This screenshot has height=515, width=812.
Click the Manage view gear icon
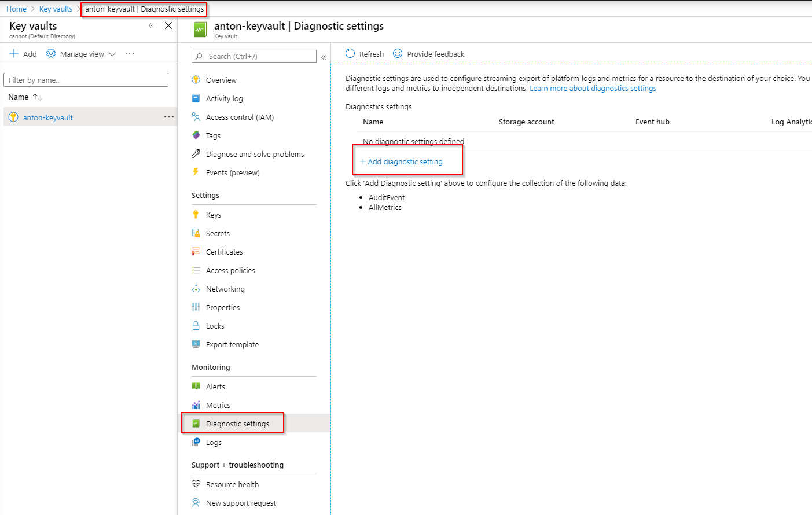[x=51, y=53]
